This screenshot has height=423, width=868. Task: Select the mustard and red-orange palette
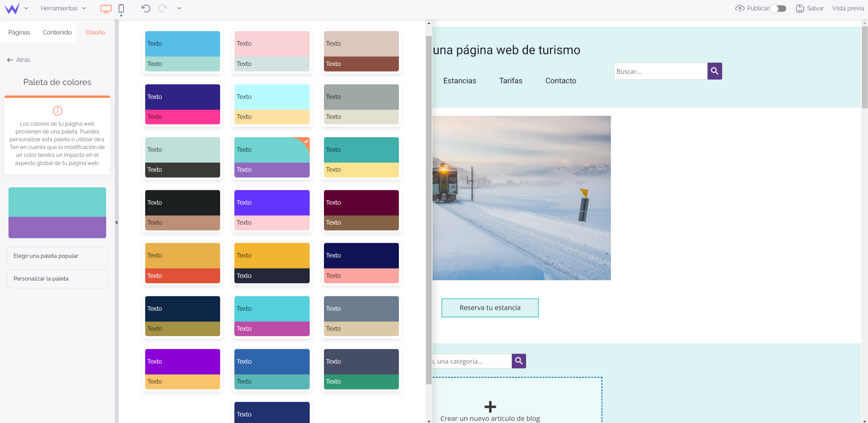click(182, 263)
